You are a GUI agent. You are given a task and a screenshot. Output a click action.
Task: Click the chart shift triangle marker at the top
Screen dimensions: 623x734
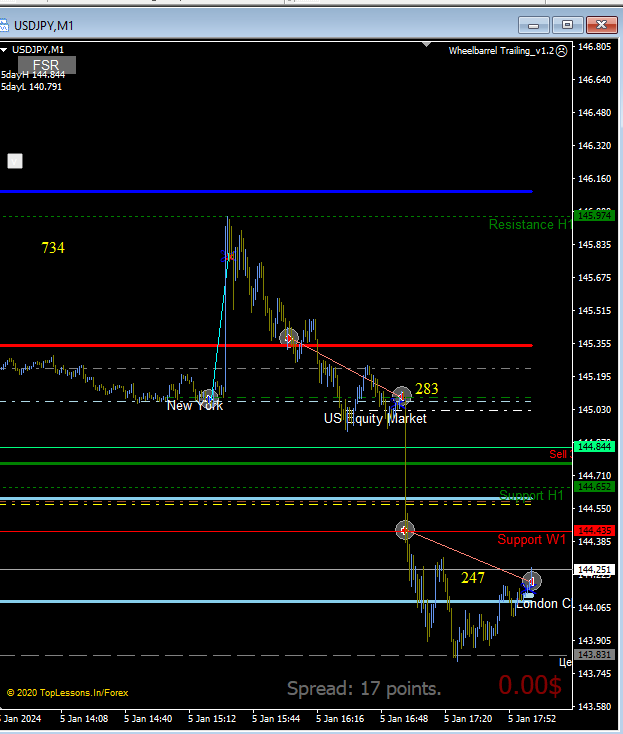[426, 44]
